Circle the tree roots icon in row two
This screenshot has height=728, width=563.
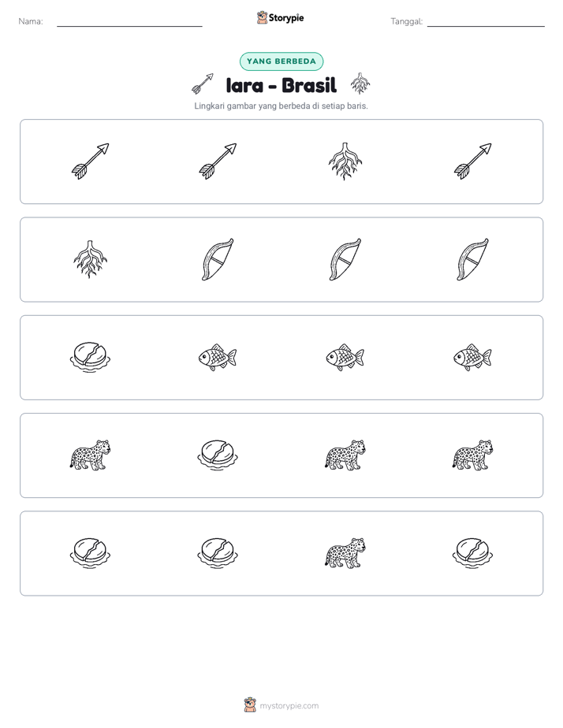pyautogui.click(x=90, y=259)
